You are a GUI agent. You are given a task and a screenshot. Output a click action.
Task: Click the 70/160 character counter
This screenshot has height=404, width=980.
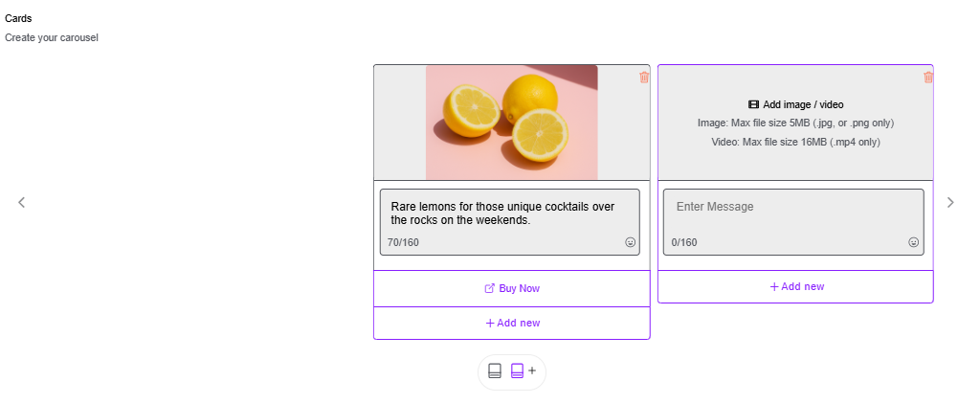pyautogui.click(x=403, y=242)
